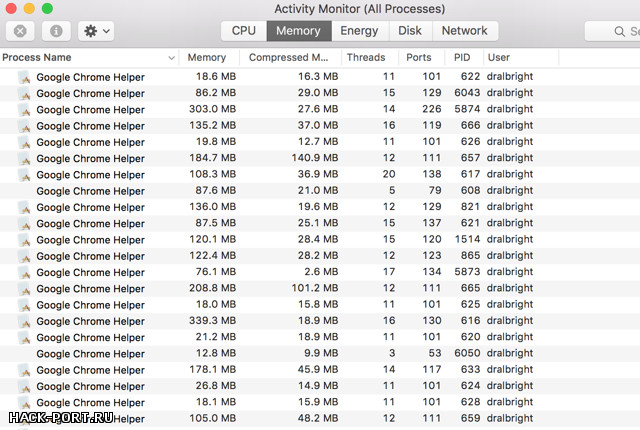This screenshot has width=640, height=430.
Task: Click the 303.0 MB memory value
Action: pos(213,109)
